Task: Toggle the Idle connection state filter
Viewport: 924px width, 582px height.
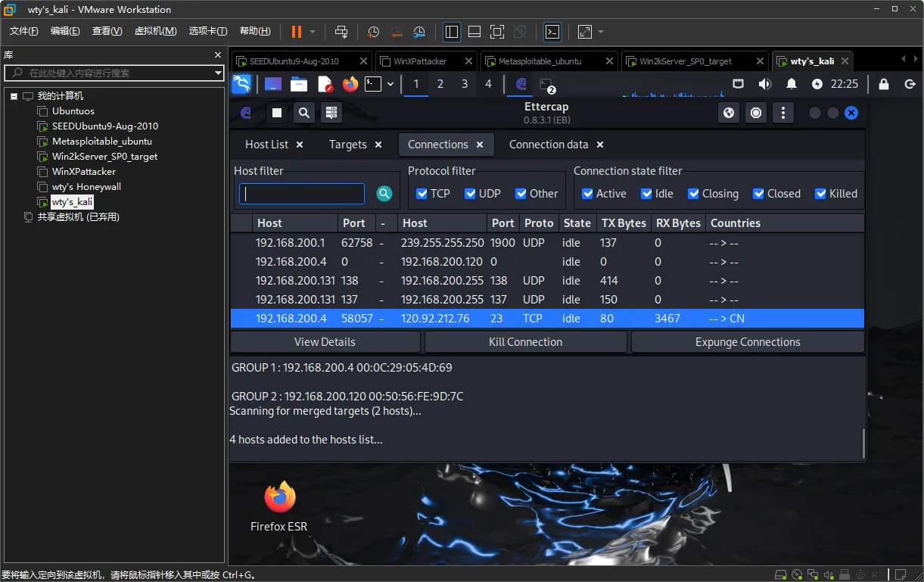Action: pyautogui.click(x=646, y=194)
